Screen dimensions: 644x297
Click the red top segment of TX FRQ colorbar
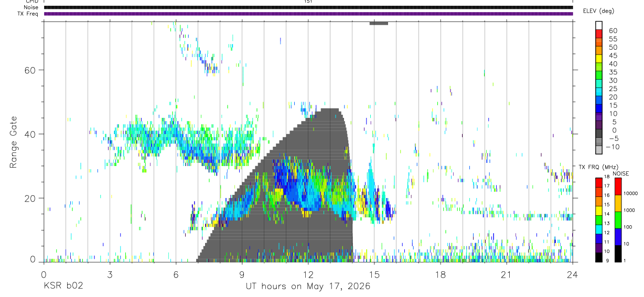(599, 182)
